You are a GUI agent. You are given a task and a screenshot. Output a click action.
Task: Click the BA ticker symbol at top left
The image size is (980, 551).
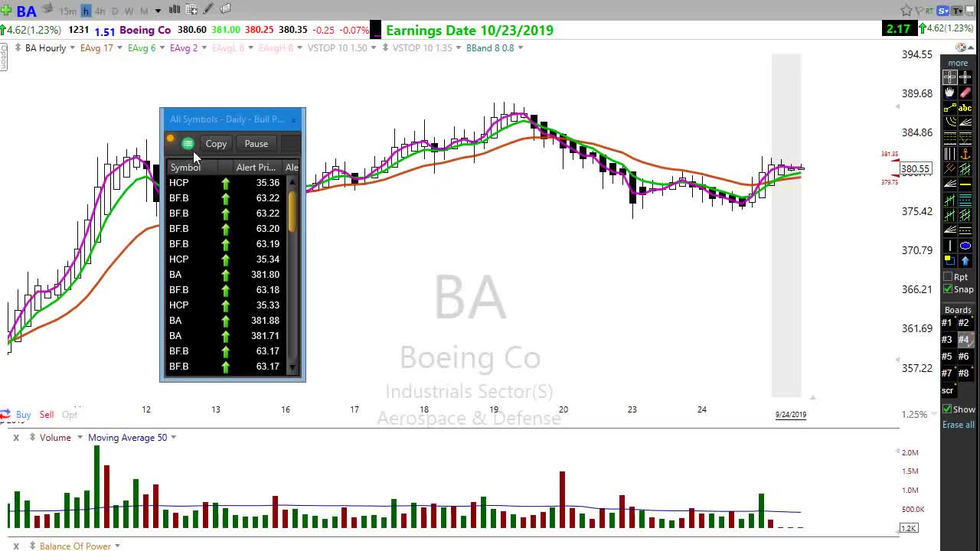(x=27, y=11)
